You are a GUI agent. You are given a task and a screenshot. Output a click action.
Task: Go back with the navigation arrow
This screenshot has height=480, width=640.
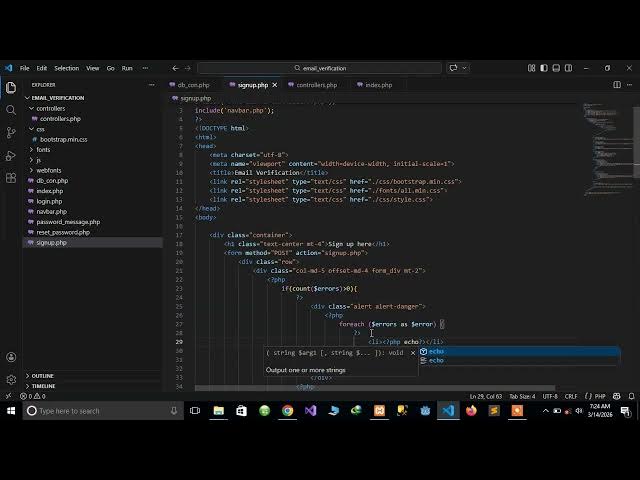coord(175,68)
